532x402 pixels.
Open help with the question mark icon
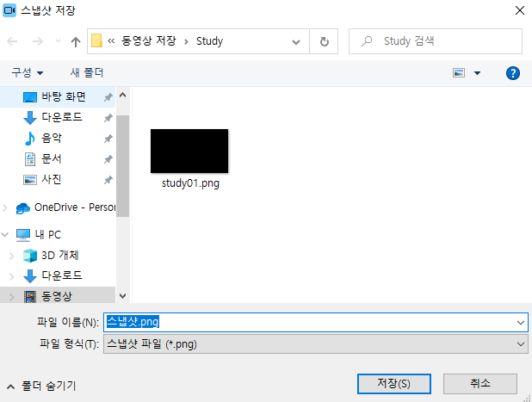(513, 73)
